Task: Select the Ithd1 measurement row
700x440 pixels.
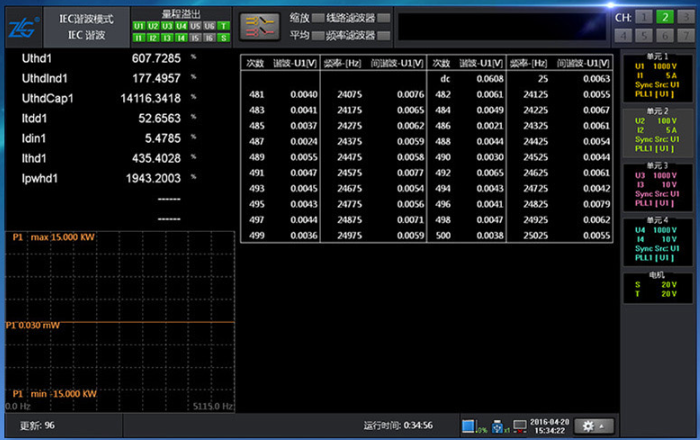Action: click(x=109, y=158)
